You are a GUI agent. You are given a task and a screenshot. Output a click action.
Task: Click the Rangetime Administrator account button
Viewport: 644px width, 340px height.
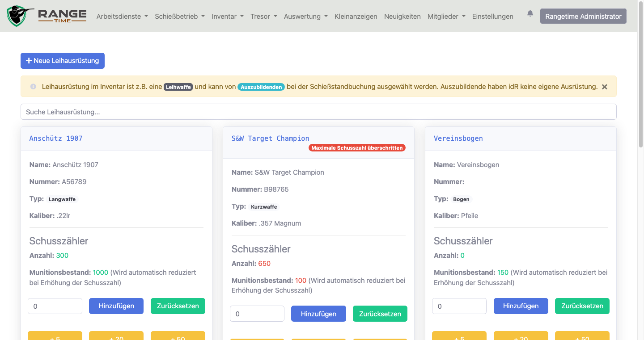pos(583,16)
